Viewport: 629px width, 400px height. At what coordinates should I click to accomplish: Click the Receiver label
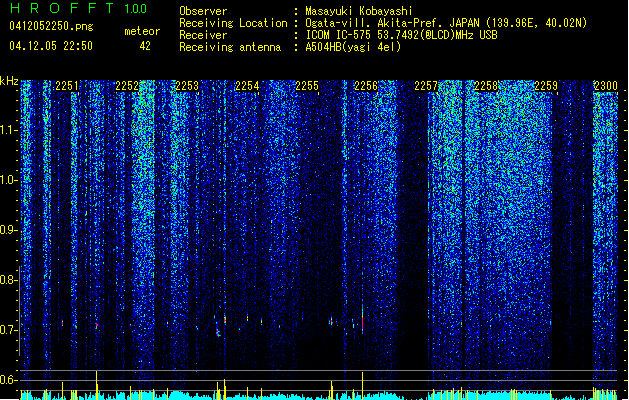tap(203, 35)
